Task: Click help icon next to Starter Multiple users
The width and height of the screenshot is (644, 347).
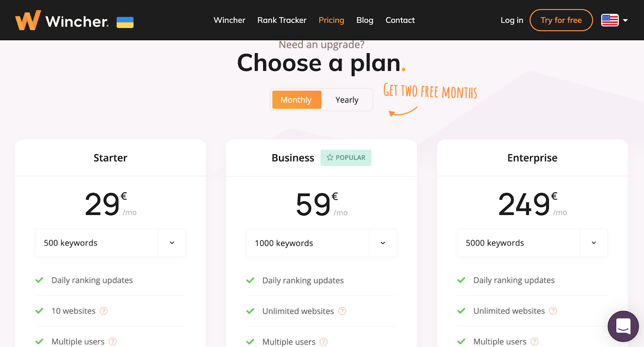Action: (x=113, y=341)
